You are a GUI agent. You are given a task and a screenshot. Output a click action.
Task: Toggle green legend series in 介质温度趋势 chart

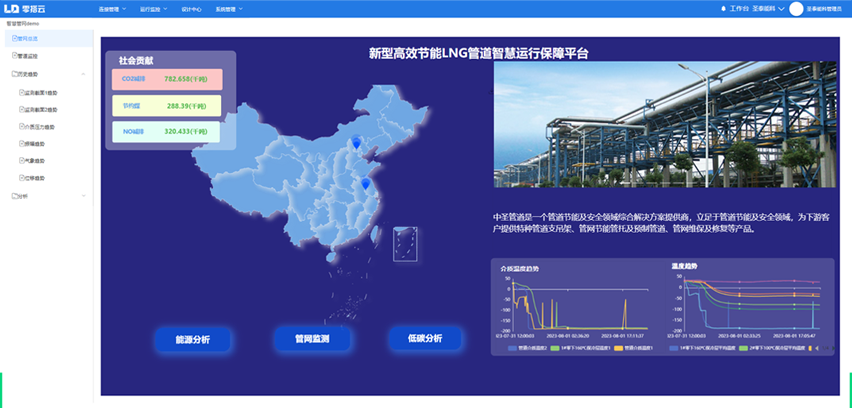pyautogui.click(x=554, y=348)
